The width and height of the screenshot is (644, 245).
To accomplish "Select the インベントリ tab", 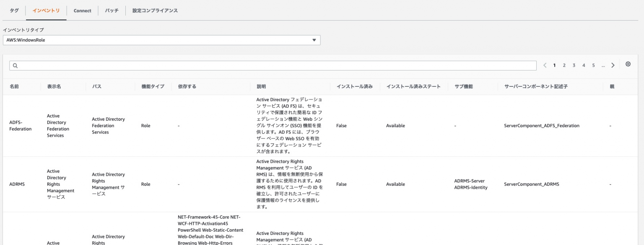I will 46,10.
